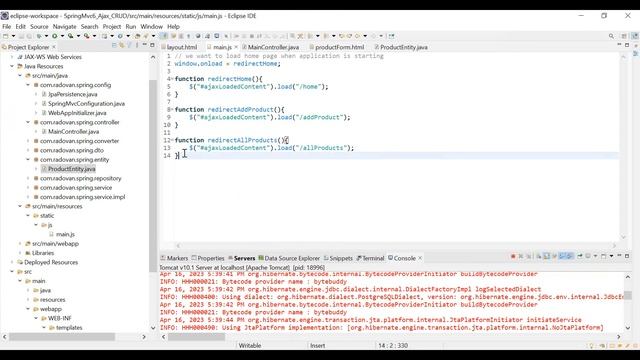Click the Console vertical scrollbar

[x=628, y=296]
